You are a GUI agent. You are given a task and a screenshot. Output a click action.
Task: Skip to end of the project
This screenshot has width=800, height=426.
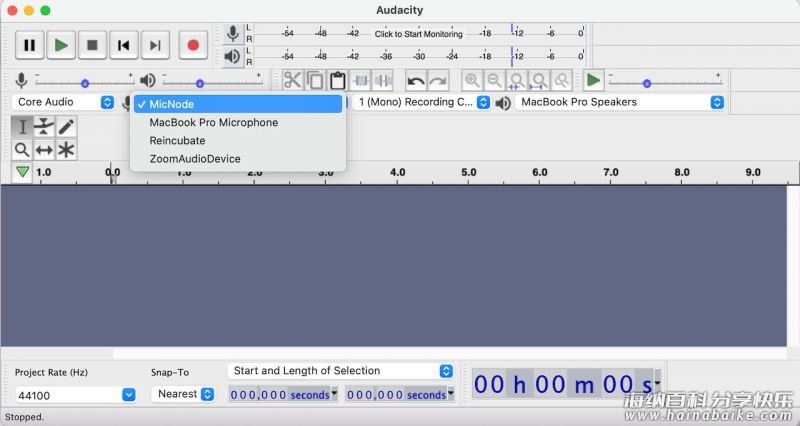click(155, 45)
